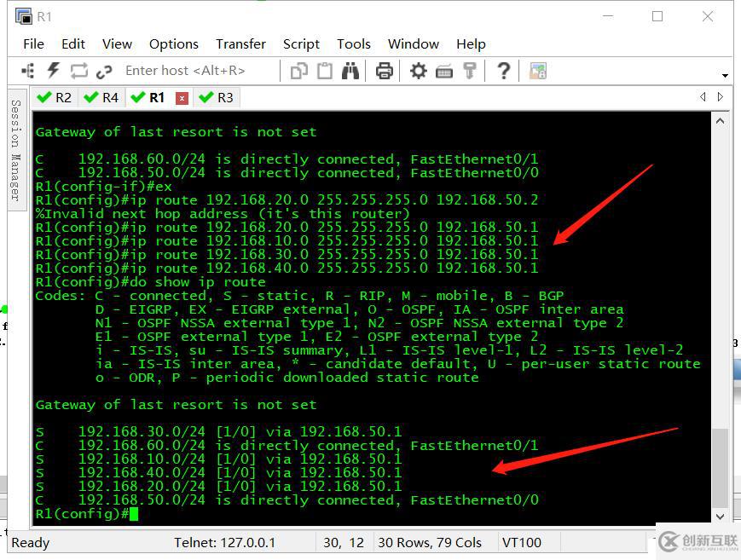The height and width of the screenshot is (560, 741).
Task: Open the Options menu
Action: (174, 44)
